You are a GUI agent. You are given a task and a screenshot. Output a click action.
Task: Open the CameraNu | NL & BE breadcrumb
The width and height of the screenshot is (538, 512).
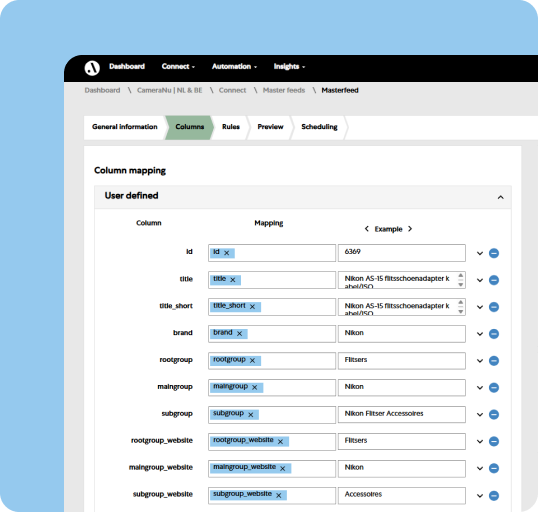(169, 90)
